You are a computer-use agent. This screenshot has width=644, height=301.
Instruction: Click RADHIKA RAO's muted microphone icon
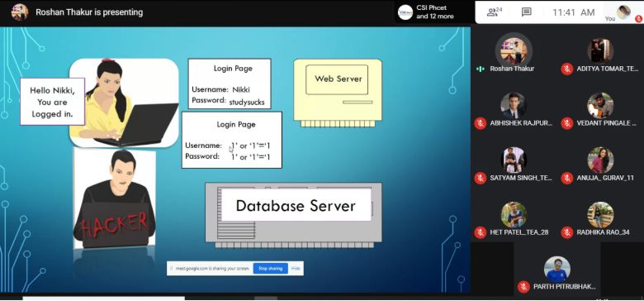point(566,232)
